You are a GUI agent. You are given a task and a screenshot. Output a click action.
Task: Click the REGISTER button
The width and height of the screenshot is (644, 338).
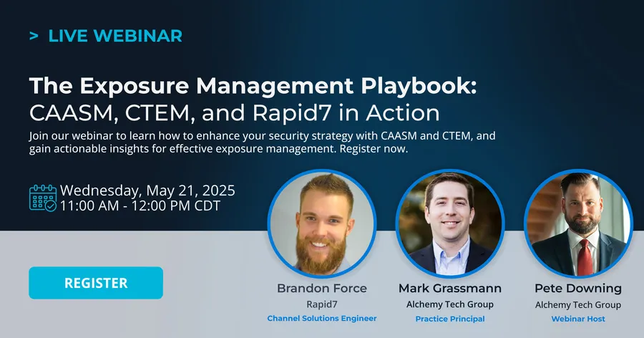(96, 283)
